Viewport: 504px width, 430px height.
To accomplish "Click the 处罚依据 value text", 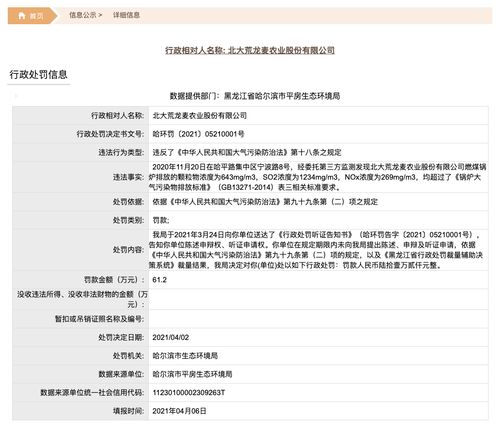I will 265,202.
